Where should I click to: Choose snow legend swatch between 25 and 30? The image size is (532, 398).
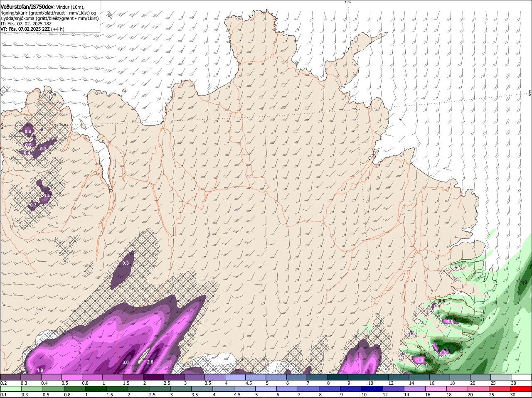click(501, 377)
